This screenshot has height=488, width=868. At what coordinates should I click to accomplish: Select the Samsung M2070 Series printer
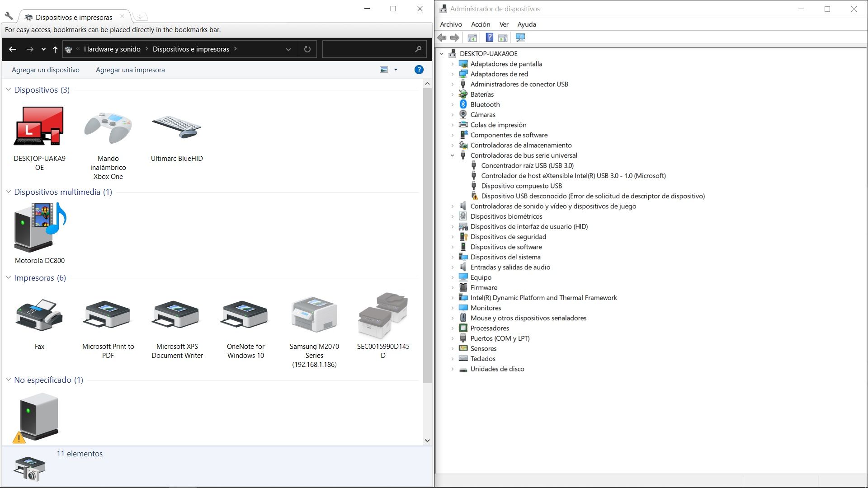(314, 314)
